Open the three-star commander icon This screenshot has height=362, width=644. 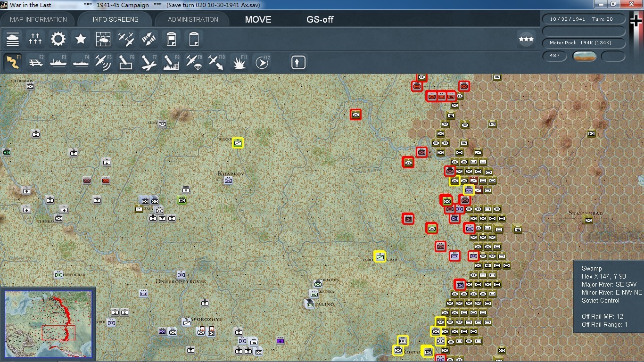click(x=526, y=39)
